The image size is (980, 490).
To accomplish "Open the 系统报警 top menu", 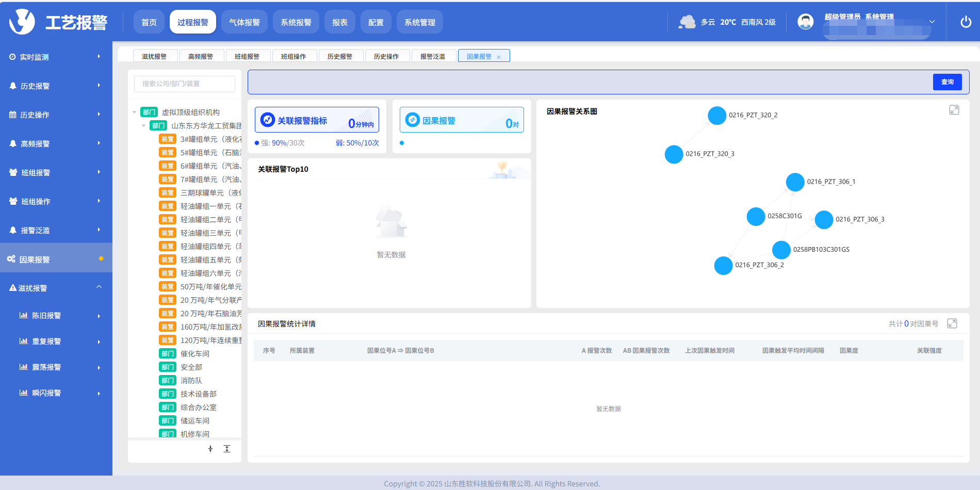I will pos(296,22).
